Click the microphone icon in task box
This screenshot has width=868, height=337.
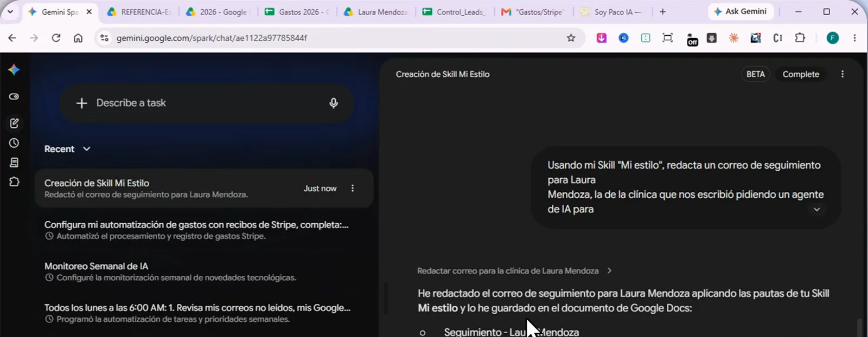(334, 103)
